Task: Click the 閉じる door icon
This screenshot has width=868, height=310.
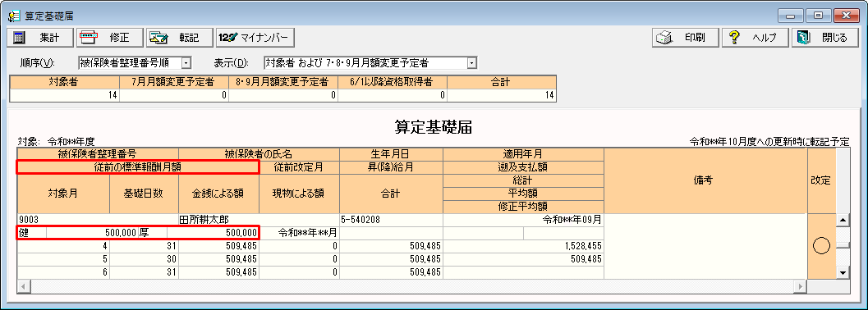Action: 803,38
